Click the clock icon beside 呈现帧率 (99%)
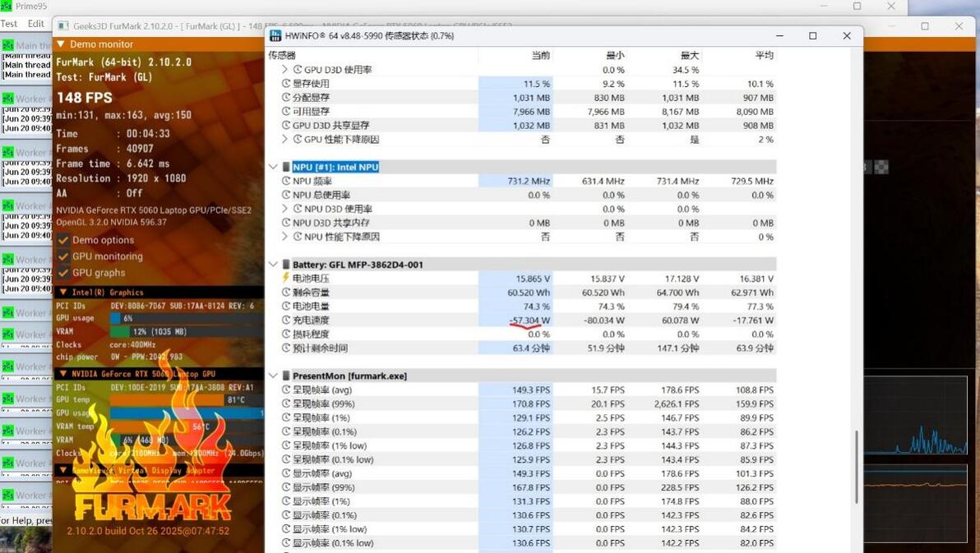 (x=286, y=403)
